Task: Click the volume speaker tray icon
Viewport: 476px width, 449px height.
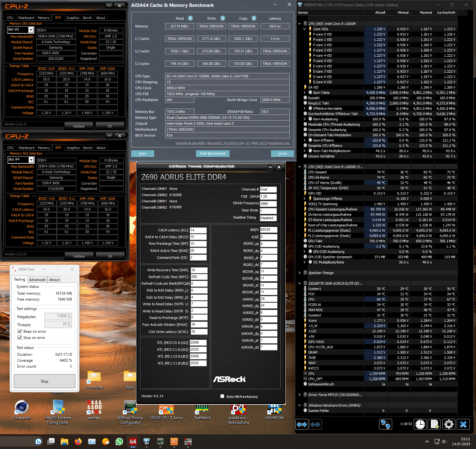Action: click(x=444, y=442)
